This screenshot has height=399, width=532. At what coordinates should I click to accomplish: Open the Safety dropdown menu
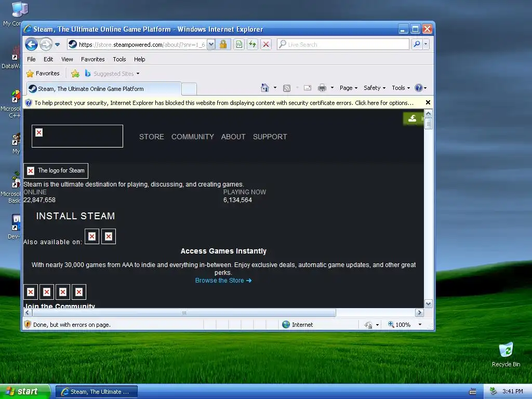click(x=375, y=88)
